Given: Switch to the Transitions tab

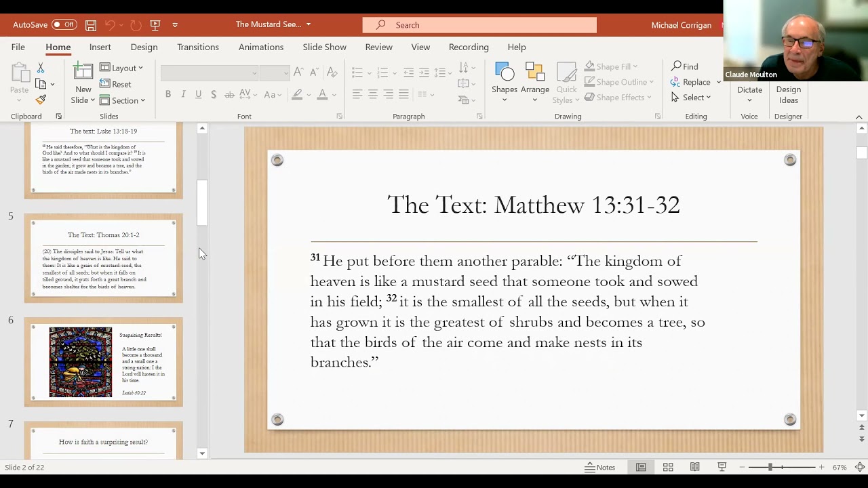Looking at the screenshot, I should tap(198, 47).
